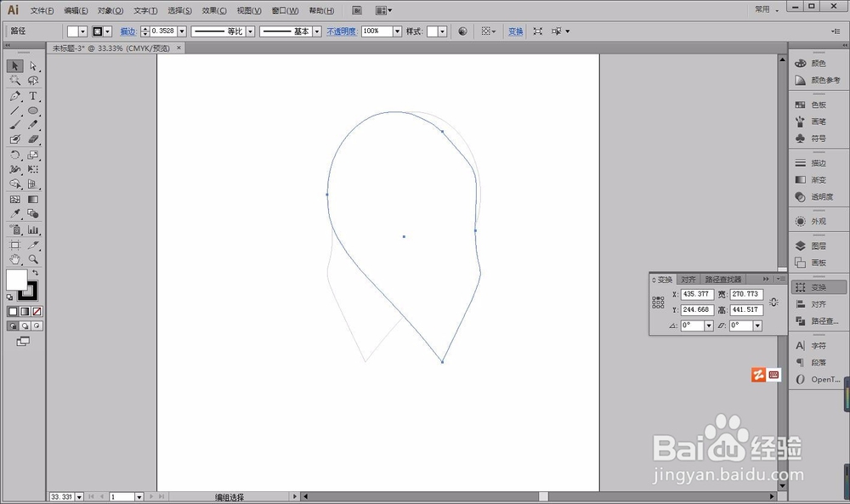Toggle Draw Behind mode
Viewport: 850px width, 504px height.
(x=25, y=326)
